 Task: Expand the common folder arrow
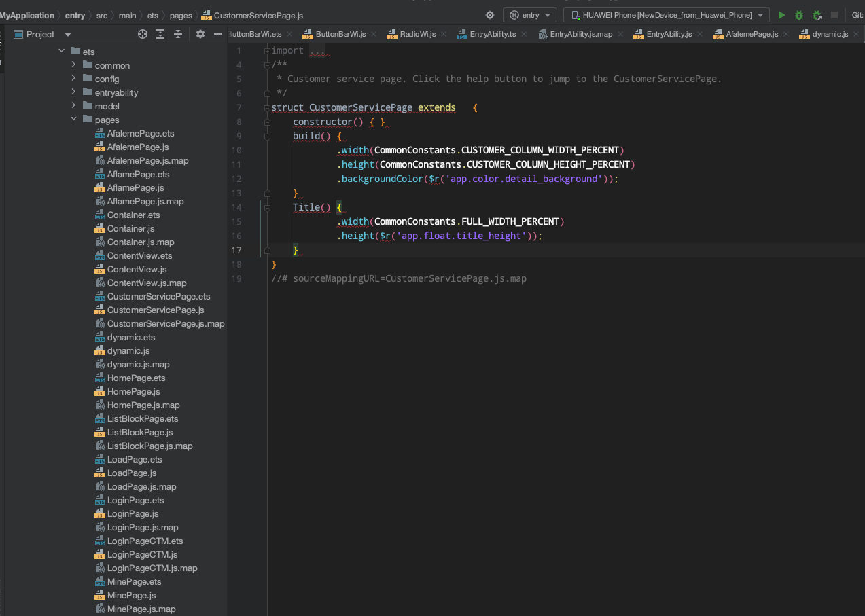point(73,65)
